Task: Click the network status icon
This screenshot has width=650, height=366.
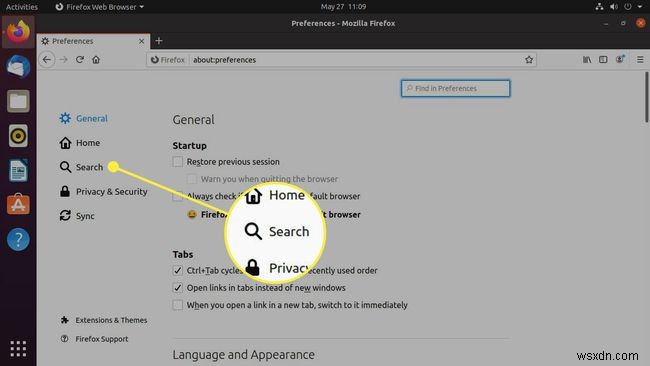Action: point(599,7)
